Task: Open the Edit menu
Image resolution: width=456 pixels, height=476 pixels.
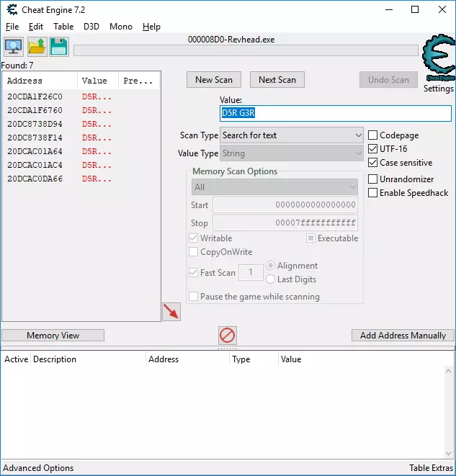Action: [x=36, y=27]
